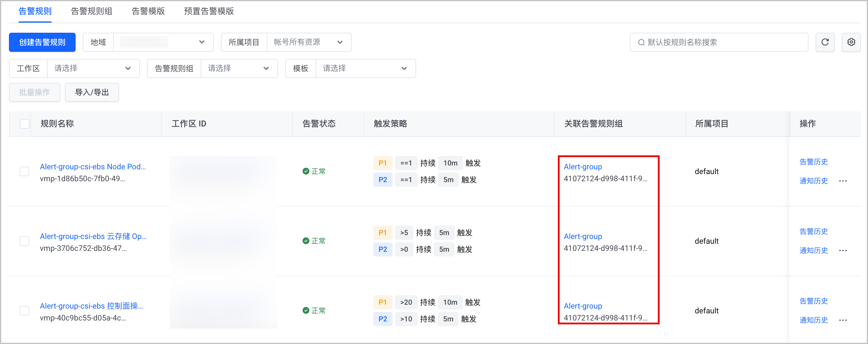Click green 正常 status icon in first row

click(x=306, y=171)
